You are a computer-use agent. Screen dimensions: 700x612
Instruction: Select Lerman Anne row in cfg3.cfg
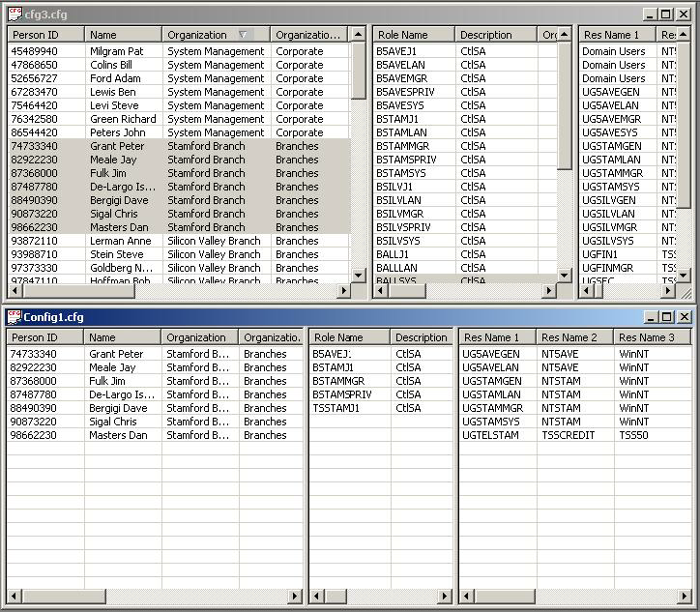coord(120,241)
